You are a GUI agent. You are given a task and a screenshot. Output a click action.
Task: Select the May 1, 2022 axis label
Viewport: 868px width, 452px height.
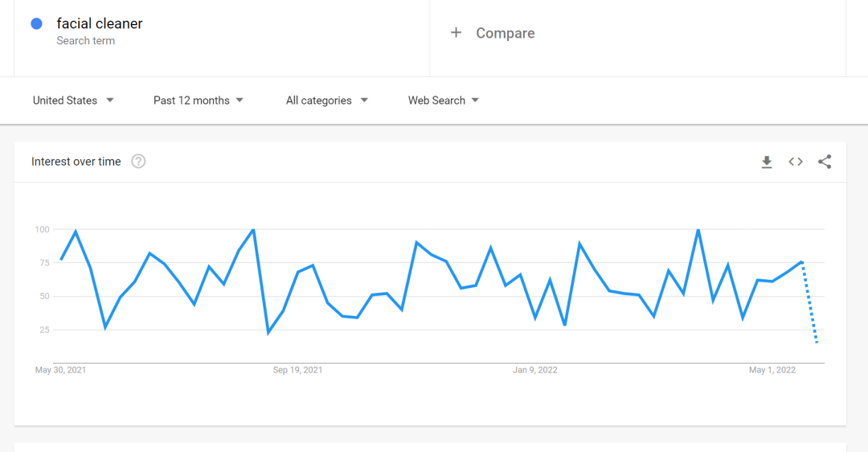coord(772,370)
